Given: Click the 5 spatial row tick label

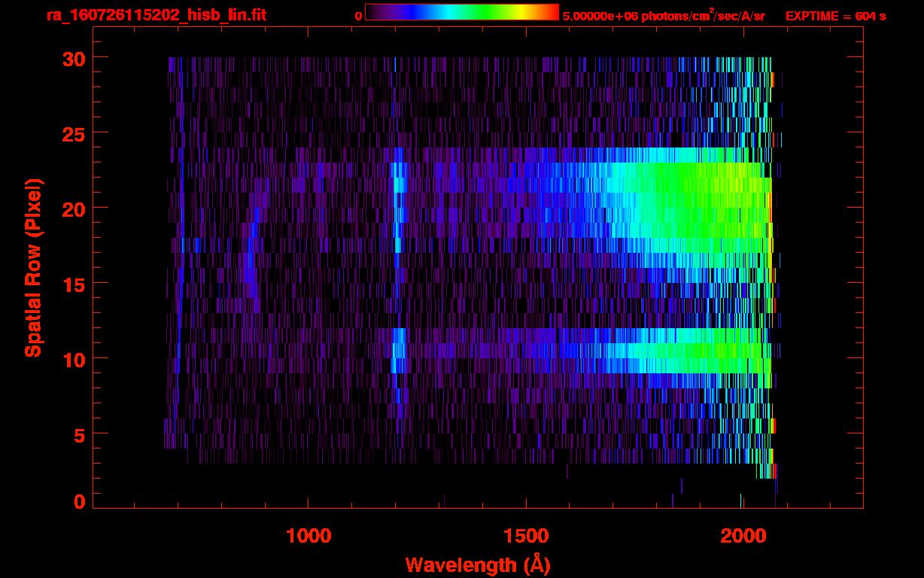Looking at the screenshot, I should point(79,434).
